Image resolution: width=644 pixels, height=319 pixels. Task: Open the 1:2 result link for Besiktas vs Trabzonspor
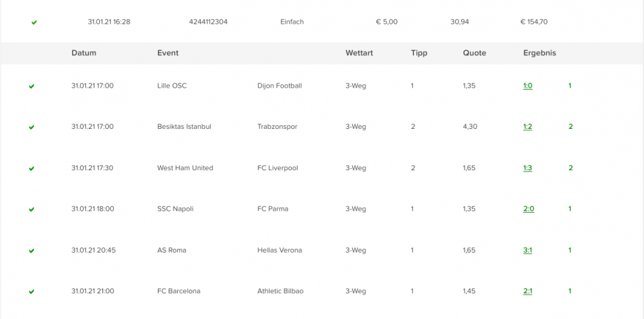click(528, 127)
